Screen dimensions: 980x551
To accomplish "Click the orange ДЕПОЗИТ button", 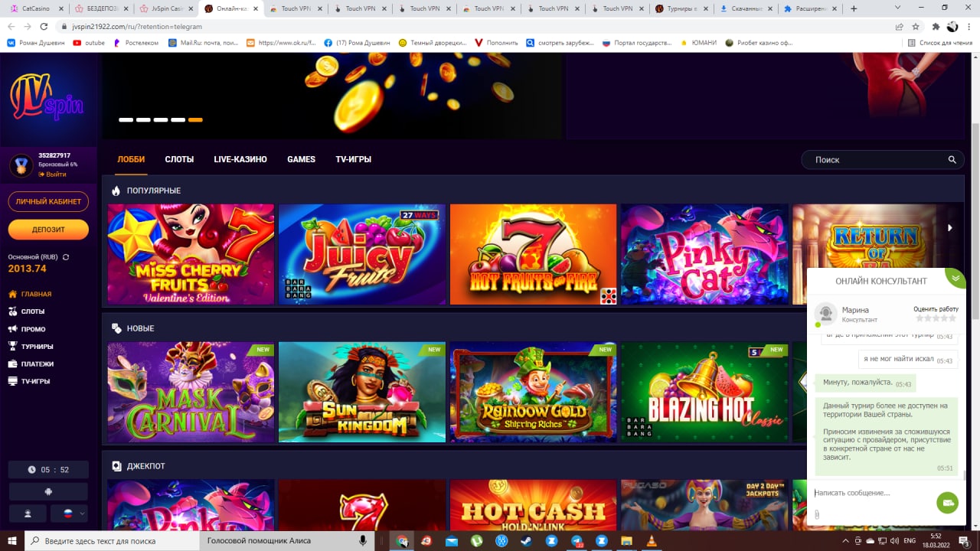I will [x=48, y=230].
